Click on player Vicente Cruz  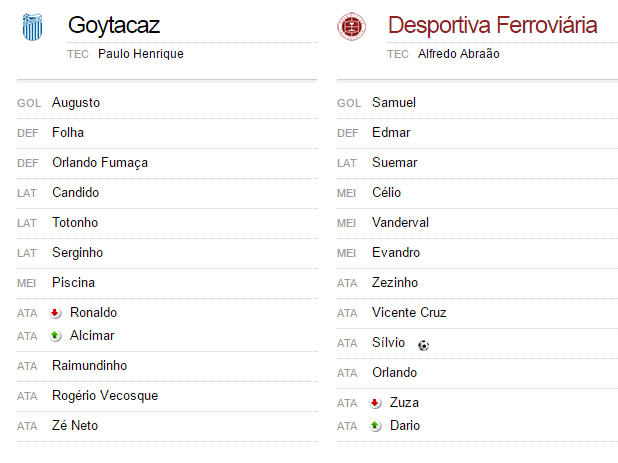[x=409, y=312]
